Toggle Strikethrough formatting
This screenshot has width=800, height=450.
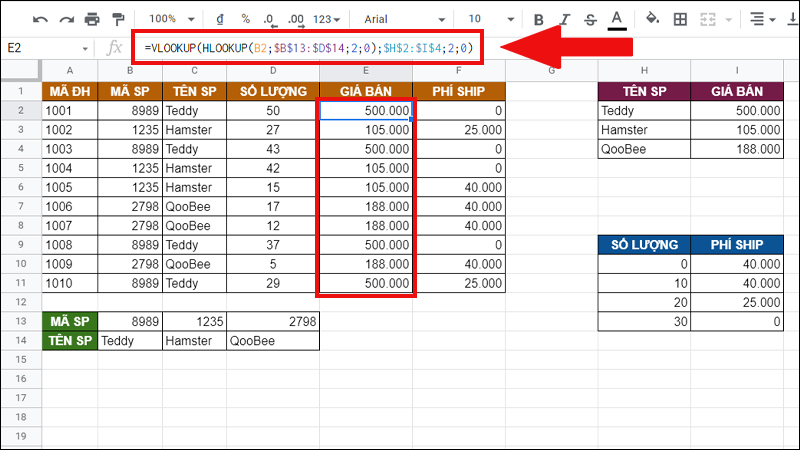(x=590, y=20)
